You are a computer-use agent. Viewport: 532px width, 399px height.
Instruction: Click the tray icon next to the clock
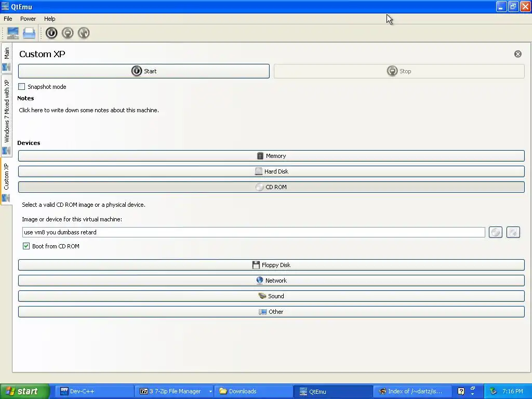point(494,391)
